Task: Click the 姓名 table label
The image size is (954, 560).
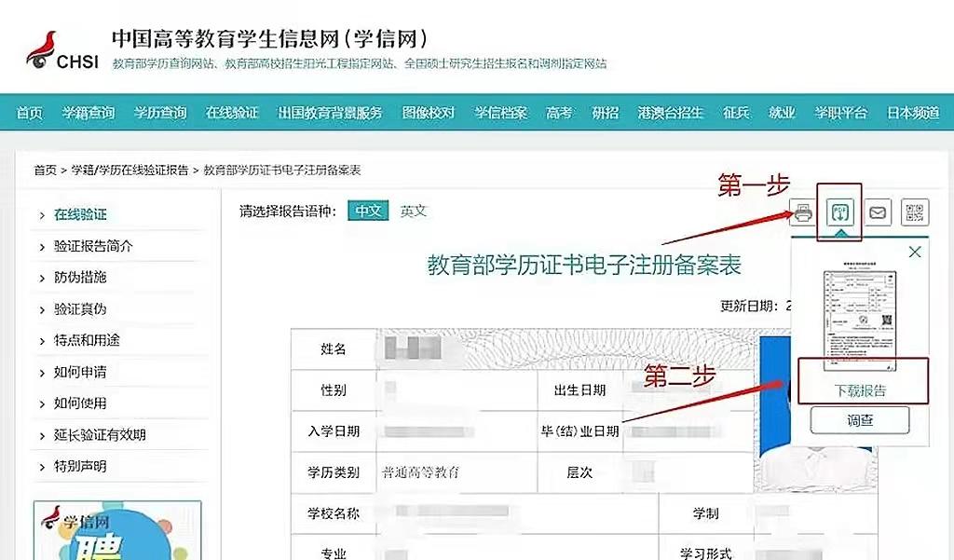Action: pyautogui.click(x=333, y=348)
